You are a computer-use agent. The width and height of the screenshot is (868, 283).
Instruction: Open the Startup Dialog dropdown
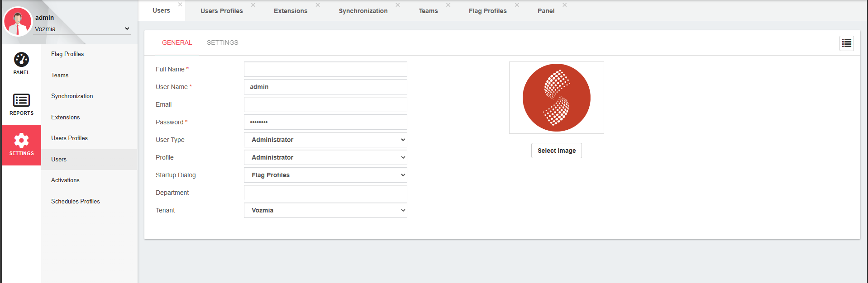(325, 175)
